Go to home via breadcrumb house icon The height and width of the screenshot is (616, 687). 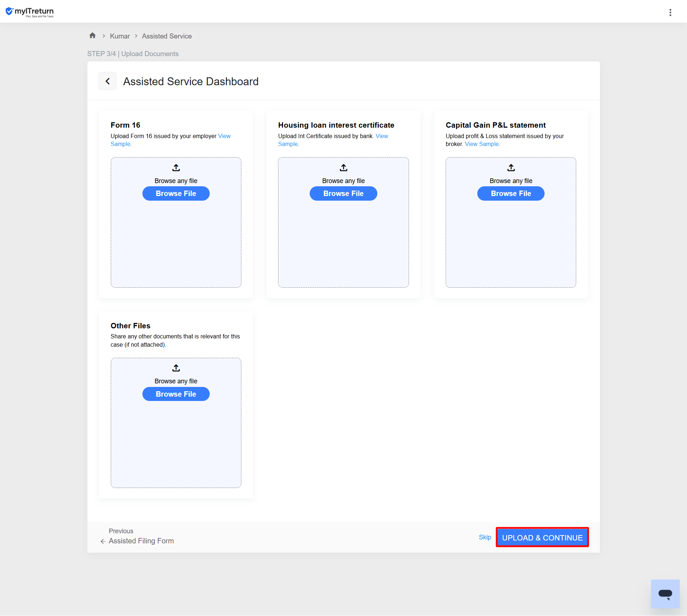(x=92, y=36)
